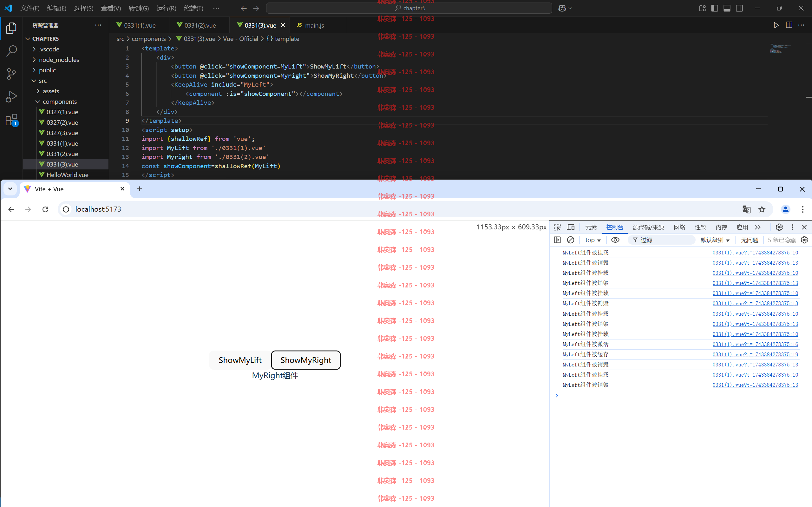Close the Vite + Vue browser tab

tap(122, 189)
